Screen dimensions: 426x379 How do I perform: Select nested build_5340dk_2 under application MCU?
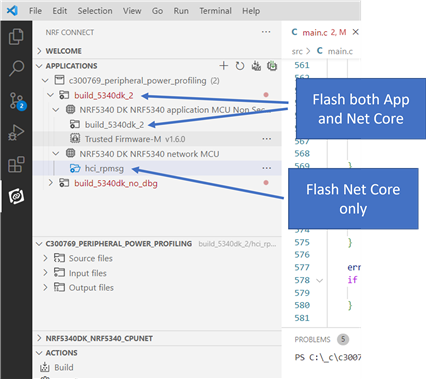click(x=114, y=125)
